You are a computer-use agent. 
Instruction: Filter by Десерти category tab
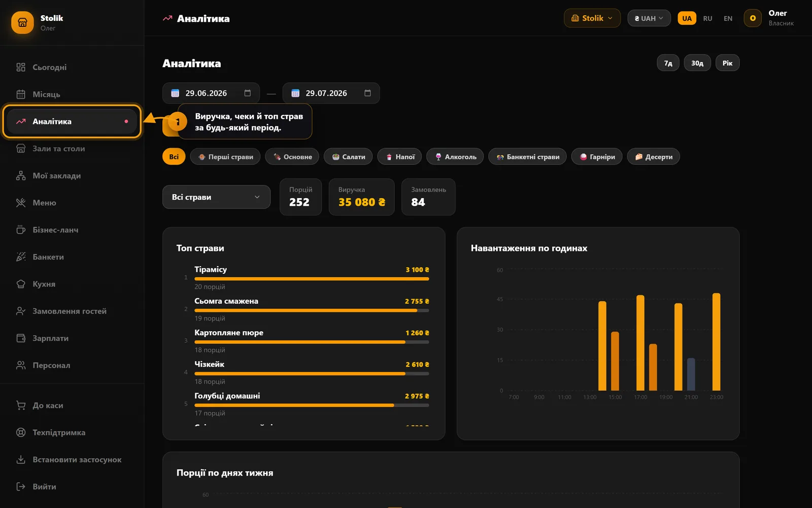click(653, 156)
